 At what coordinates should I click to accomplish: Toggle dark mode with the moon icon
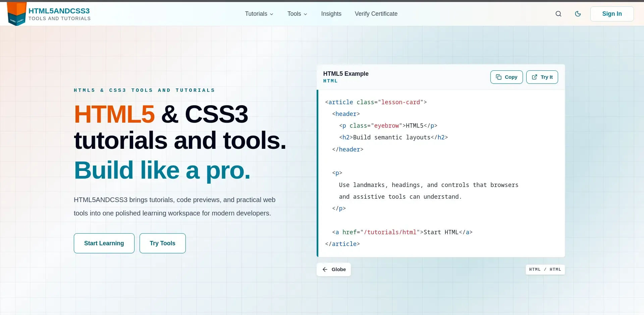[x=578, y=14]
